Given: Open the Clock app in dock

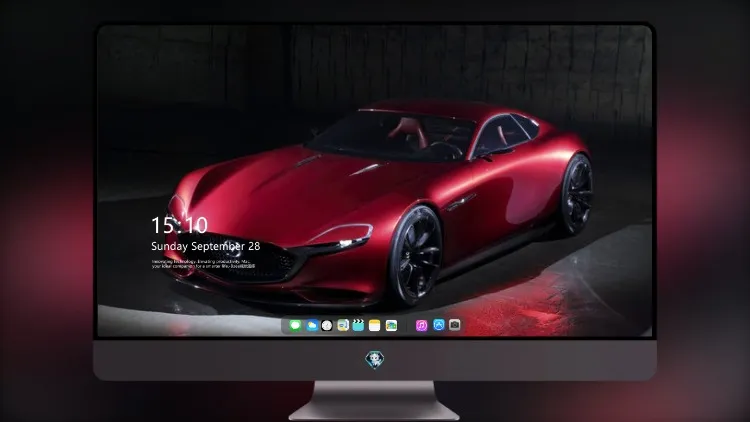Looking at the screenshot, I should point(327,325).
